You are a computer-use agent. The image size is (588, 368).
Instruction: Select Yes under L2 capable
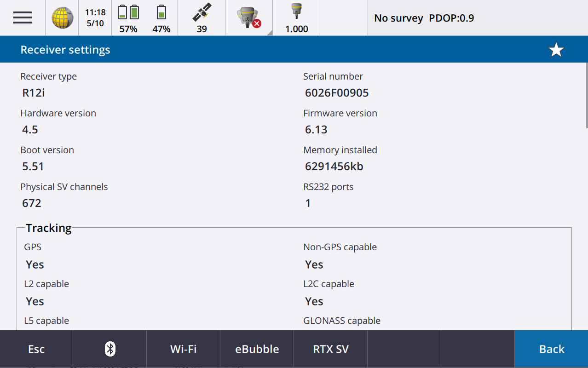tap(35, 301)
